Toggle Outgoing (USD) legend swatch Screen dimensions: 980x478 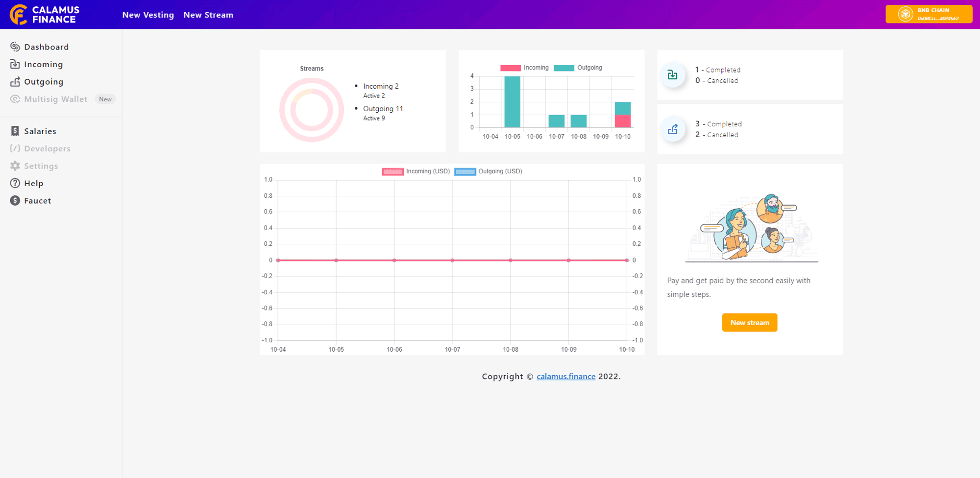(x=465, y=171)
